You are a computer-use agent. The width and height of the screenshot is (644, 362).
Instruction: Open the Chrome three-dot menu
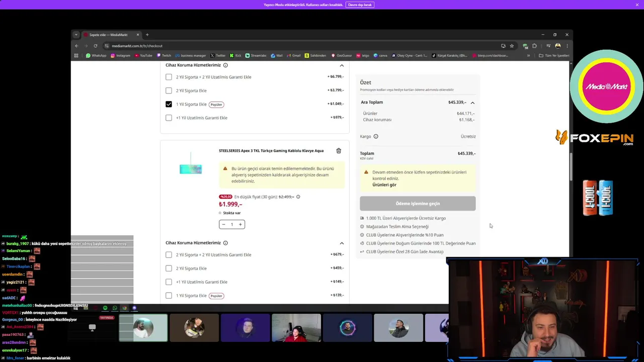(x=567, y=46)
